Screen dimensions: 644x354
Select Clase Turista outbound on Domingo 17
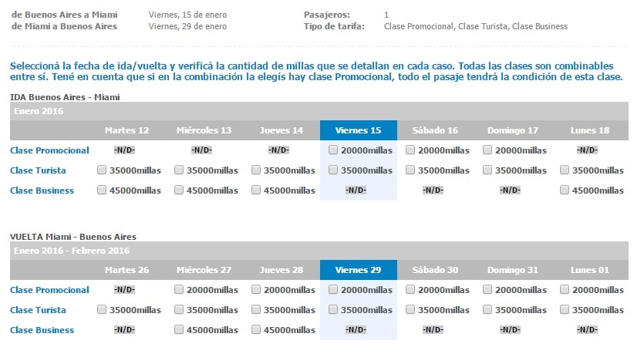(x=487, y=170)
